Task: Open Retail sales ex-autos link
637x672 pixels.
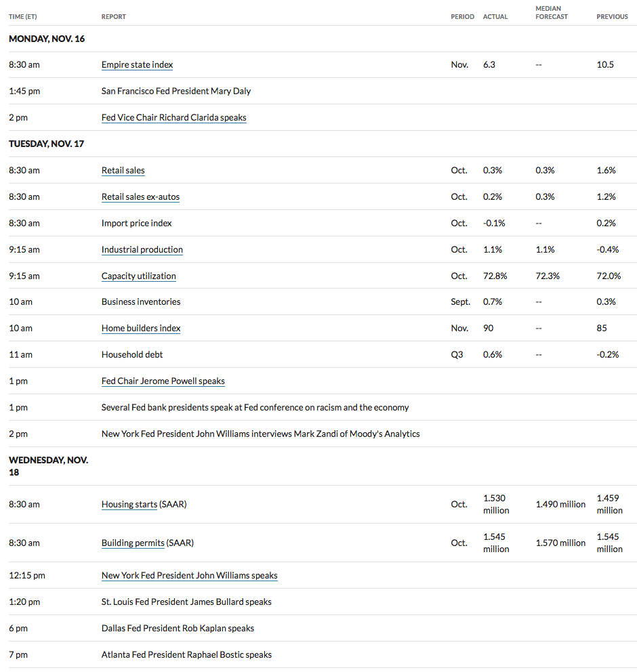Action: (x=140, y=196)
